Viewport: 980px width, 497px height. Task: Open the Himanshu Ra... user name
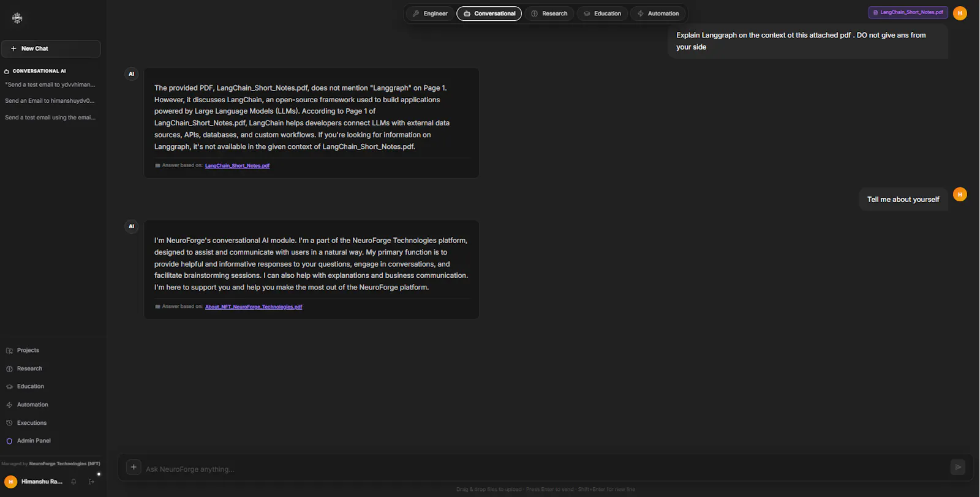pyautogui.click(x=42, y=482)
